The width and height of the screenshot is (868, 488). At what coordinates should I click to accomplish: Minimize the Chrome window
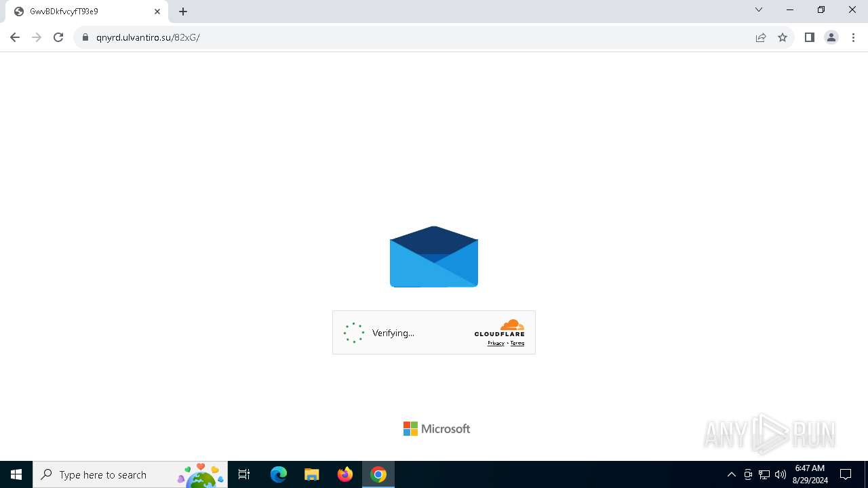point(790,9)
